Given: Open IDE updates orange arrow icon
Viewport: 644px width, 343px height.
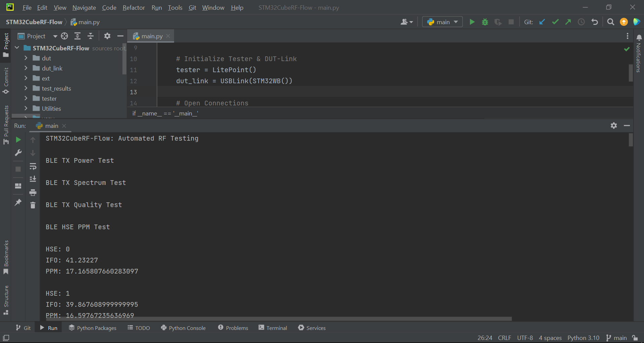Looking at the screenshot, I should (624, 22).
